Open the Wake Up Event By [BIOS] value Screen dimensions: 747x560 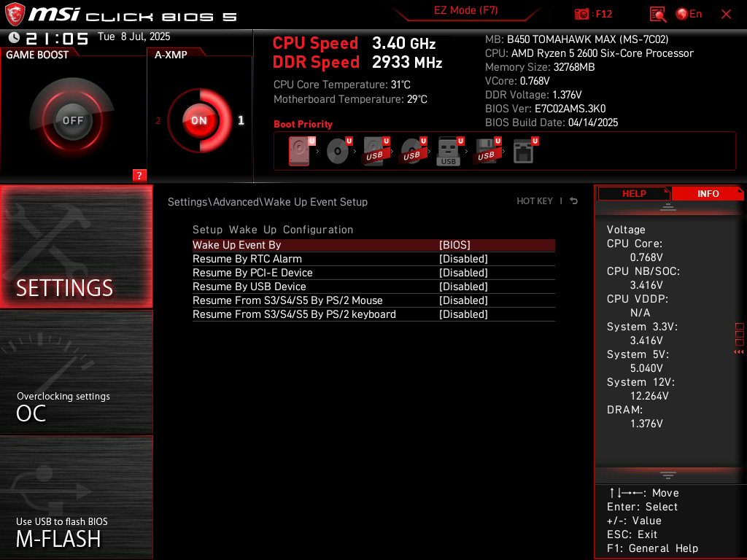(x=454, y=245)
